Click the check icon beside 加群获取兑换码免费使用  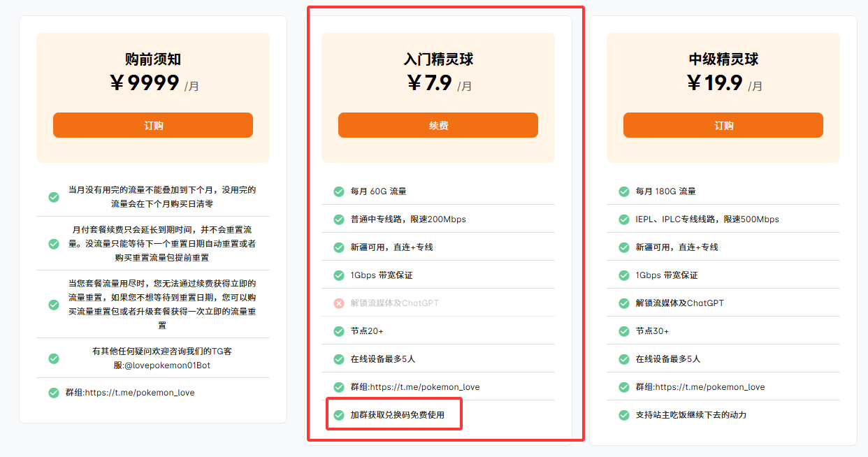[339, 415]
